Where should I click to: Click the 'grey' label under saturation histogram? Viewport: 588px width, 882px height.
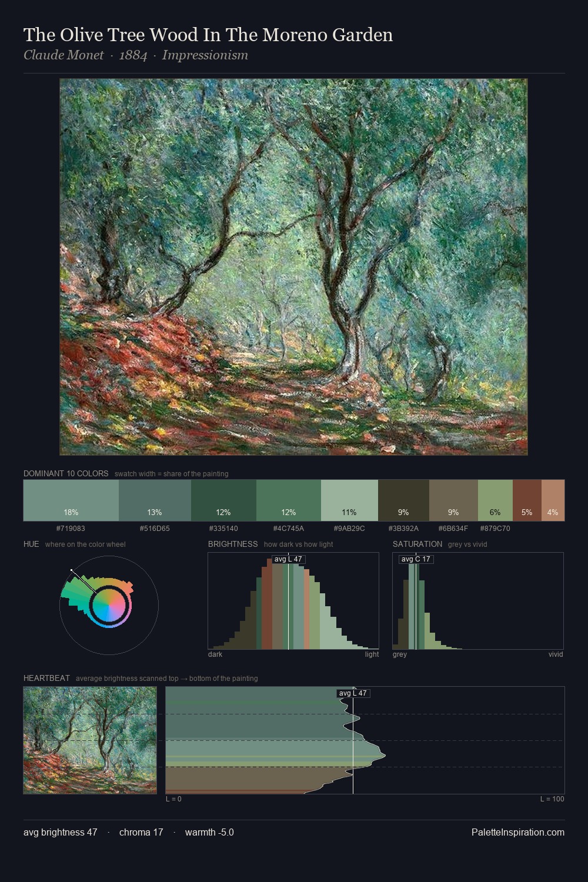[400, 654]
